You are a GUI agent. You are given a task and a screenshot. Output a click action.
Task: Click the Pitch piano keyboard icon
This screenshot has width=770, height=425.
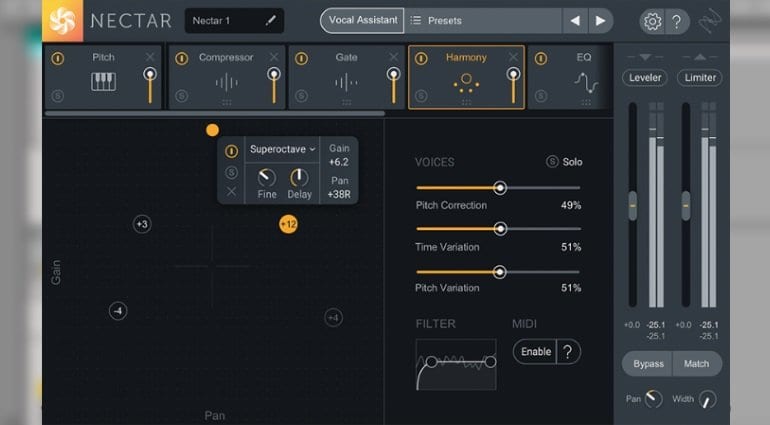[x=104, y=82]
